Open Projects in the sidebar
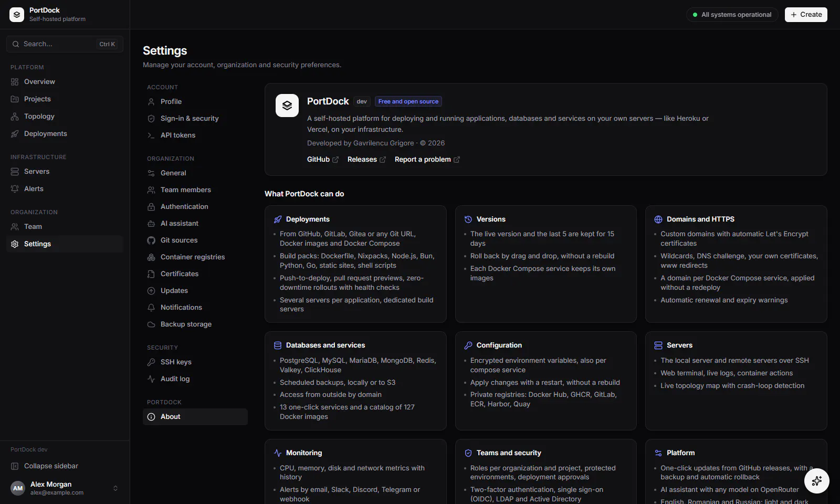Screen dimensions: 840x504 click(x=65, y=99)
